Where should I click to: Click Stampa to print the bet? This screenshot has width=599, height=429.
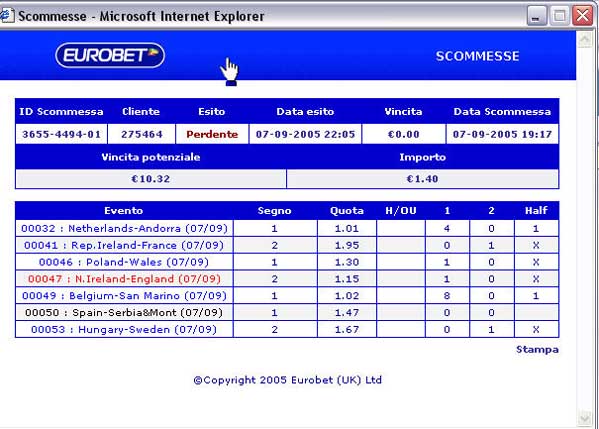[537, 349]
